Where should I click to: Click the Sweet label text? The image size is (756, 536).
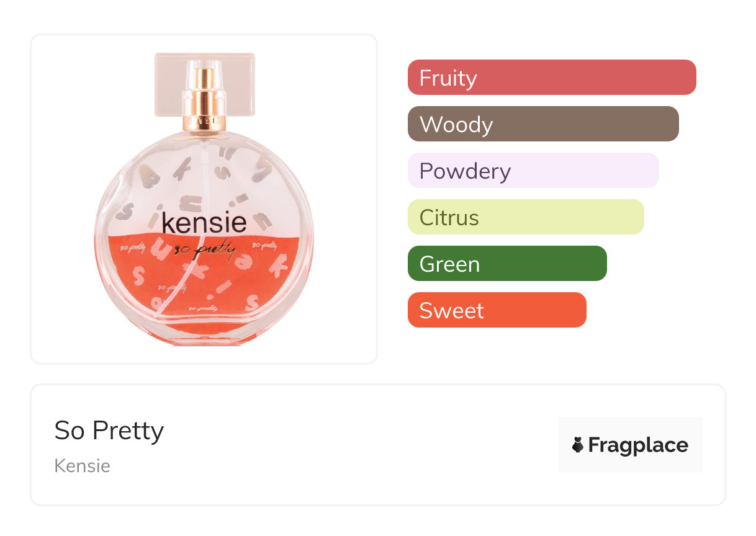451,311
